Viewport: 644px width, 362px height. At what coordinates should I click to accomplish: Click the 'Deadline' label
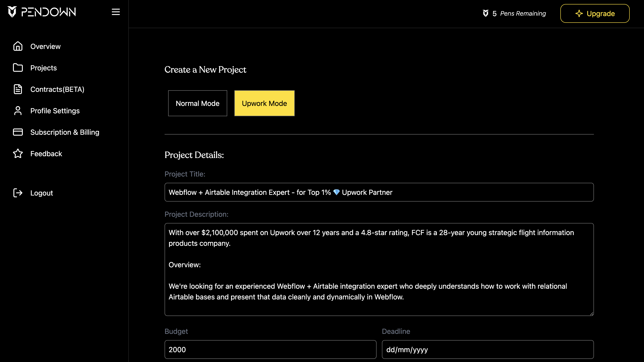[396, 331]
